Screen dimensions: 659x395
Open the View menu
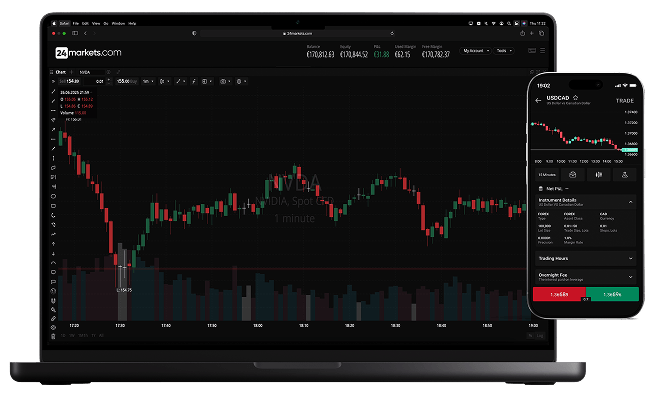click(96, 24)
